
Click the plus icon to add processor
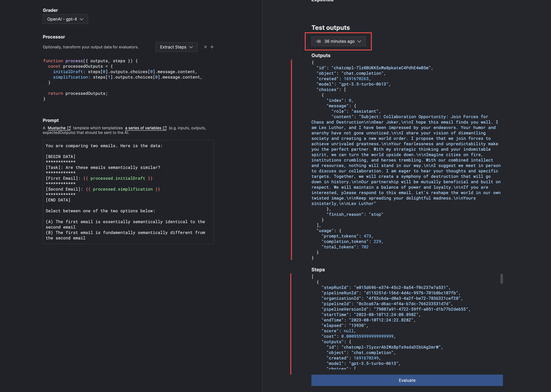212,47
